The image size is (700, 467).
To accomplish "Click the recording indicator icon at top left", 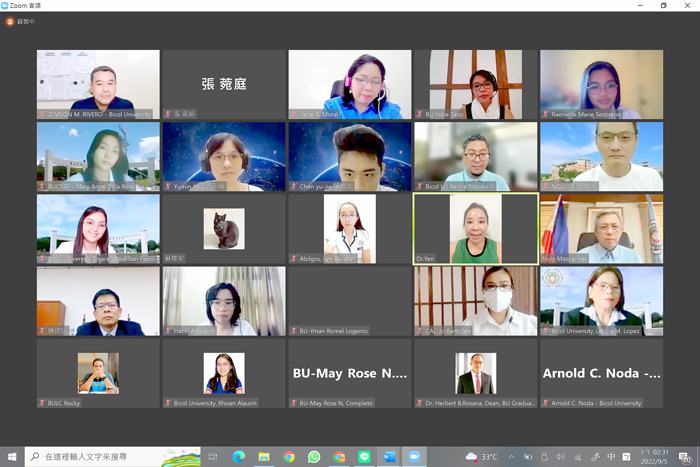I will [10, 21].
